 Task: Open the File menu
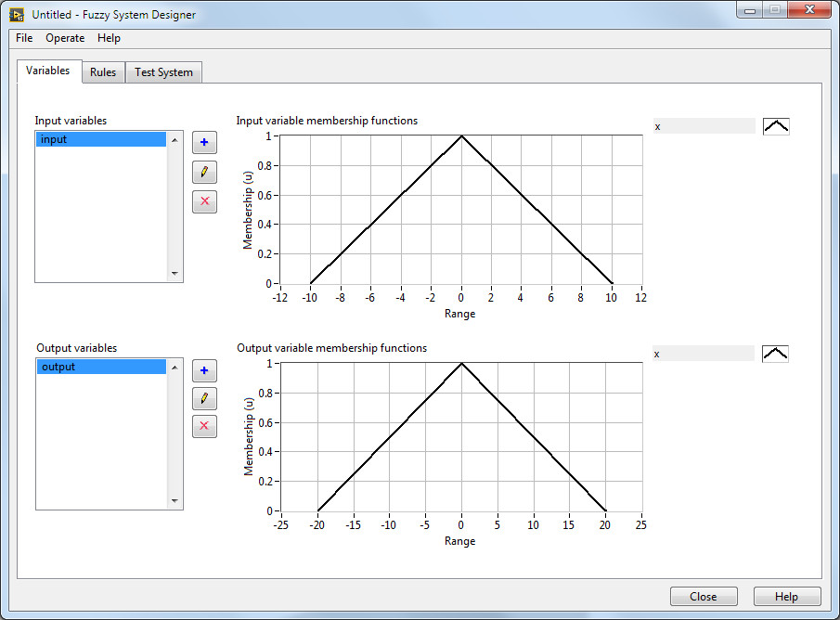[x=24, y=38]
